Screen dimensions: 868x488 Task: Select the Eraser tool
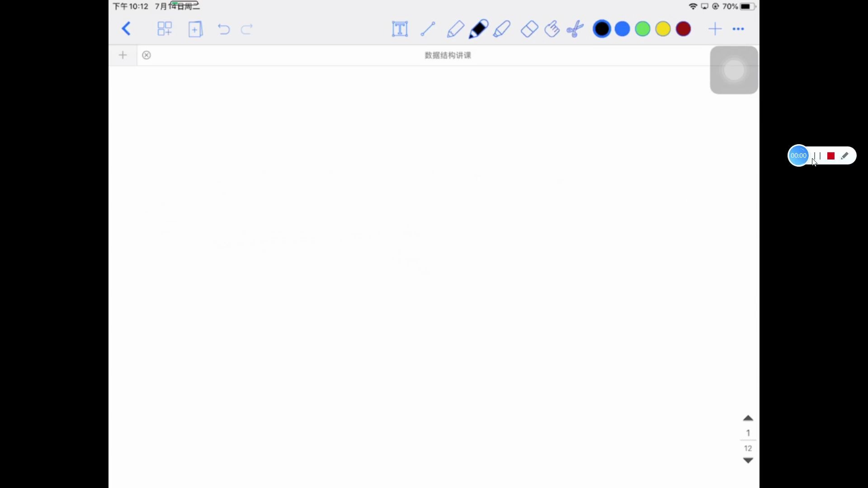click(529, 29)
